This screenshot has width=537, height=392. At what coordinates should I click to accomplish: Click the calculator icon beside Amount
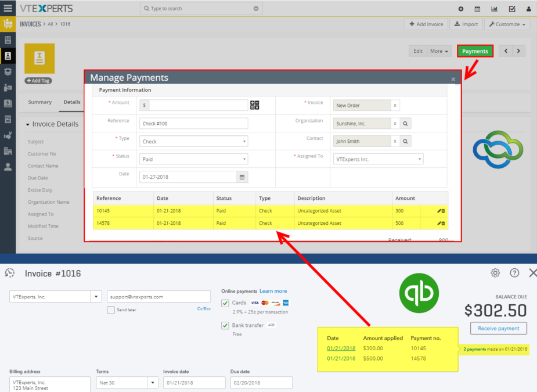pyautogui.click(x=254, y=105)
